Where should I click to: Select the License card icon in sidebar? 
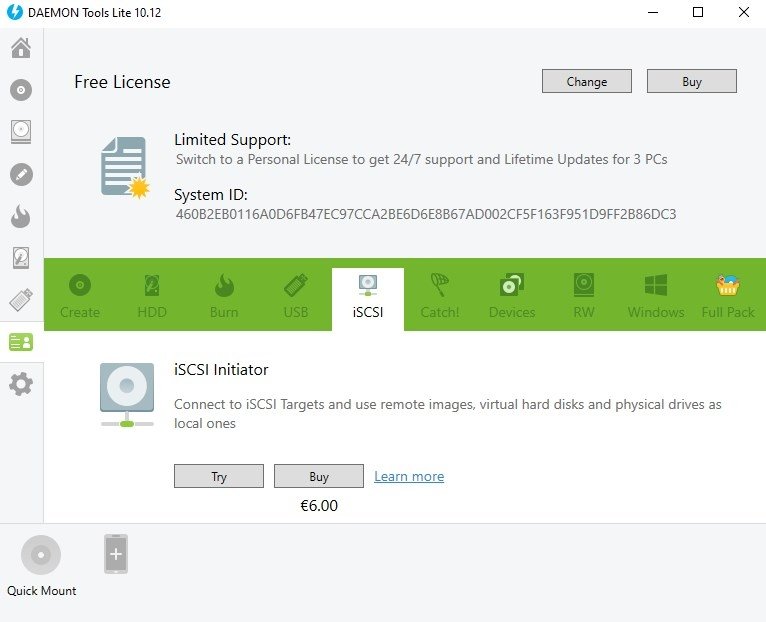coord(21,342)
